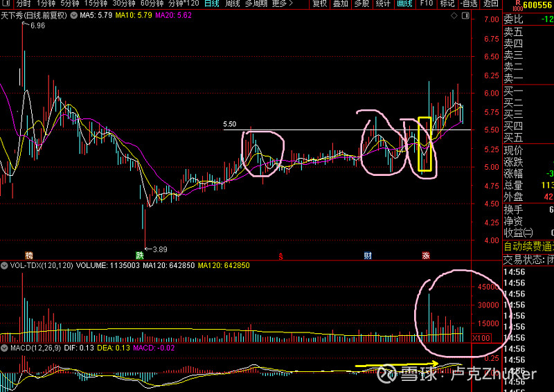
Task: Click the DEA: 0.13 value
Action: pyautogui.click(x=113, y=348)
